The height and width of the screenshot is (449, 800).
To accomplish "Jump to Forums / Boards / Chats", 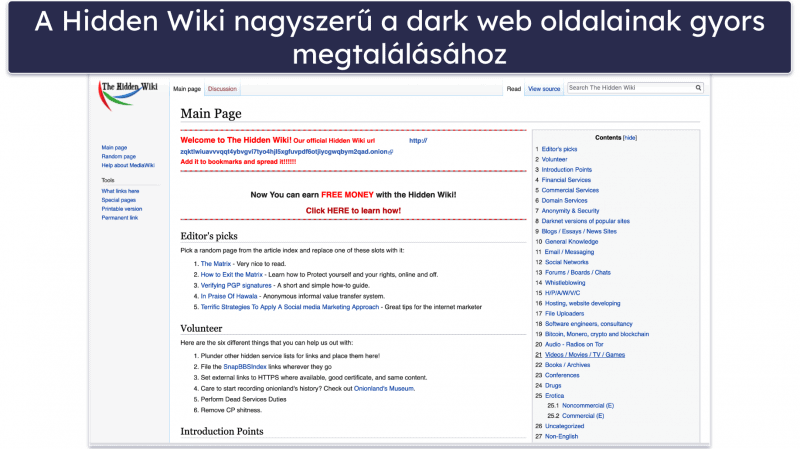I will click(578, 272).
